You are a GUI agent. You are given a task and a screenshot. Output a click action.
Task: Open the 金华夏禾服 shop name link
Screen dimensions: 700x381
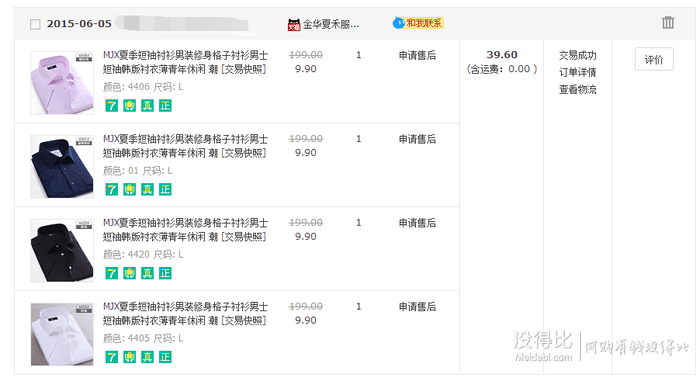[331, 24]
